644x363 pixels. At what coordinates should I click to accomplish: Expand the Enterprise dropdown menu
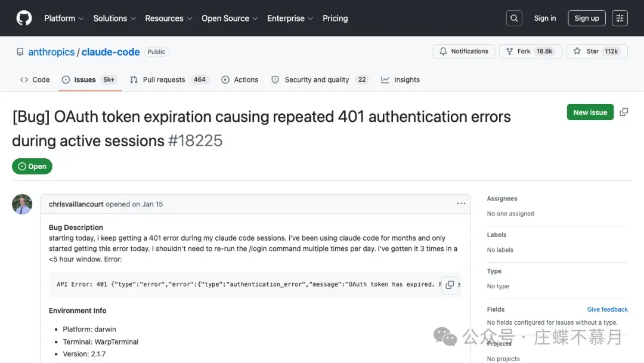point(290,19)
